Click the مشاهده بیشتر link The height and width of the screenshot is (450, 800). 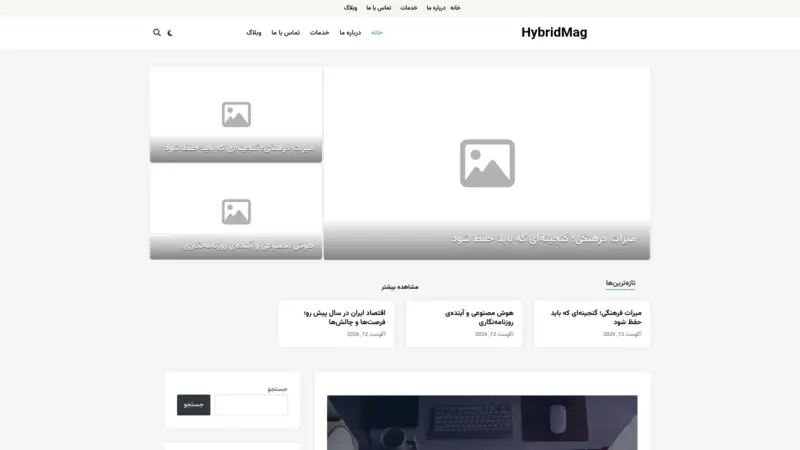pyautogui.click(x=399, y=287)
